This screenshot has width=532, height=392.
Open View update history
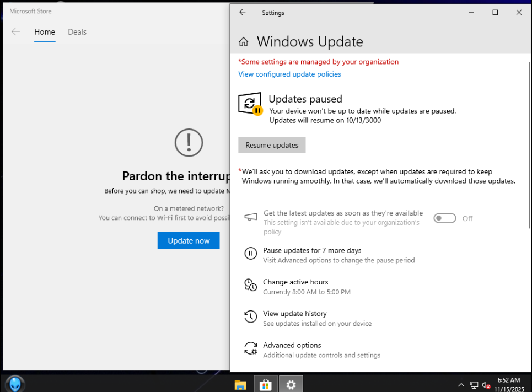click(295, 314)
